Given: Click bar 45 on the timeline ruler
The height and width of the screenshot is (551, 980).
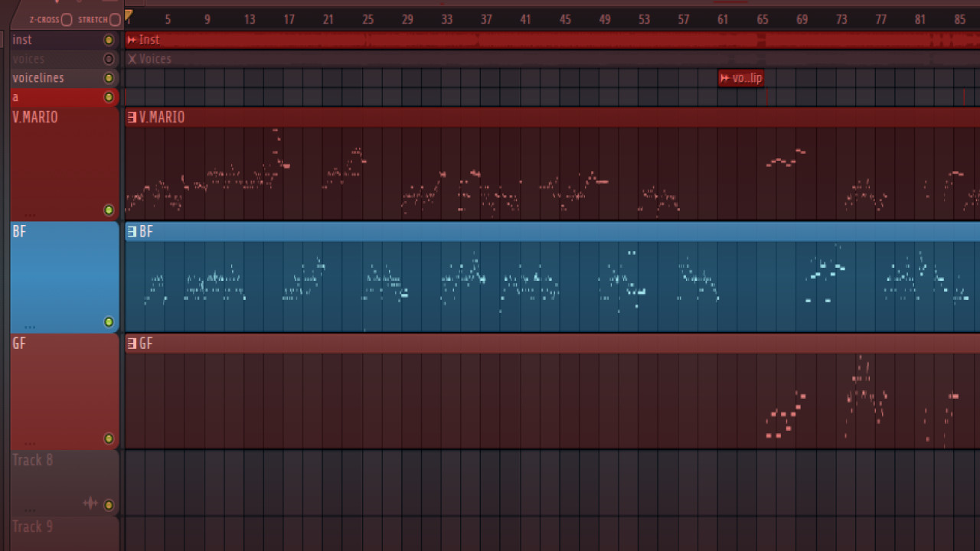Looking at the screenshot, I should click(565, 19).
